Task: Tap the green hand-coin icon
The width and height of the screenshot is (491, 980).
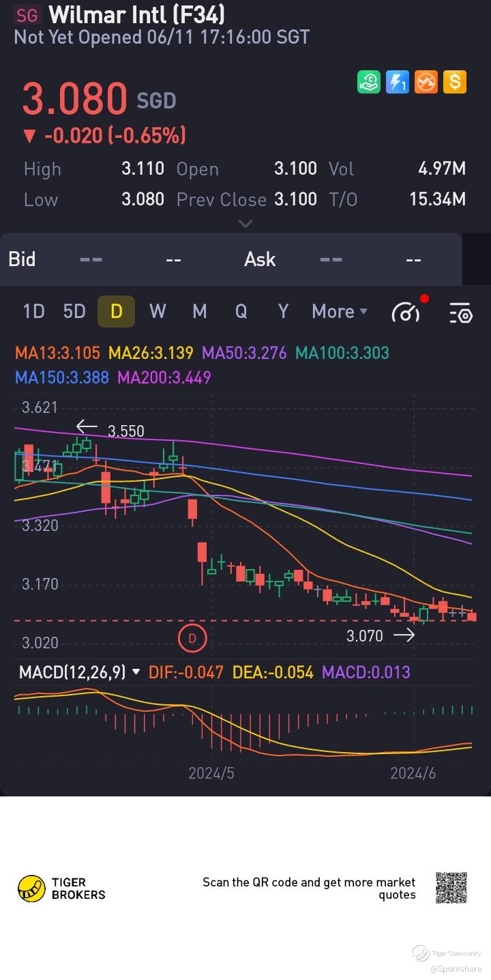Action: click(369, 82)
